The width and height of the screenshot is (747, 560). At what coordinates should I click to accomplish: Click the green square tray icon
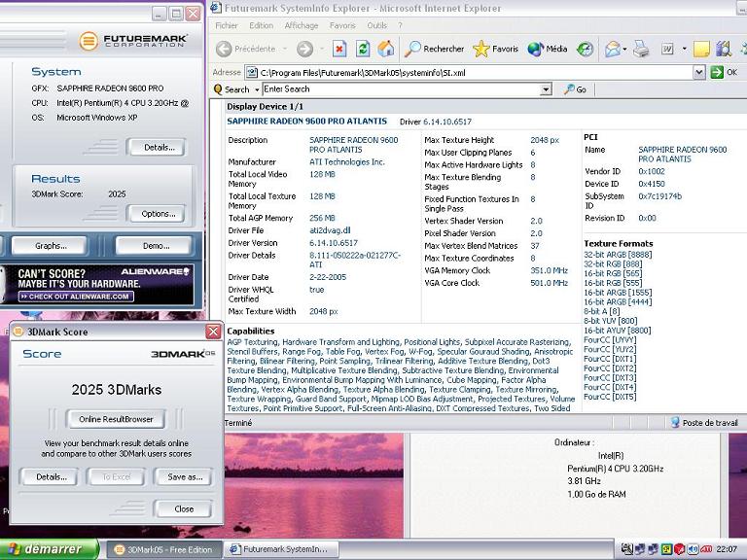pyautogui.click(x=666, y=549)
